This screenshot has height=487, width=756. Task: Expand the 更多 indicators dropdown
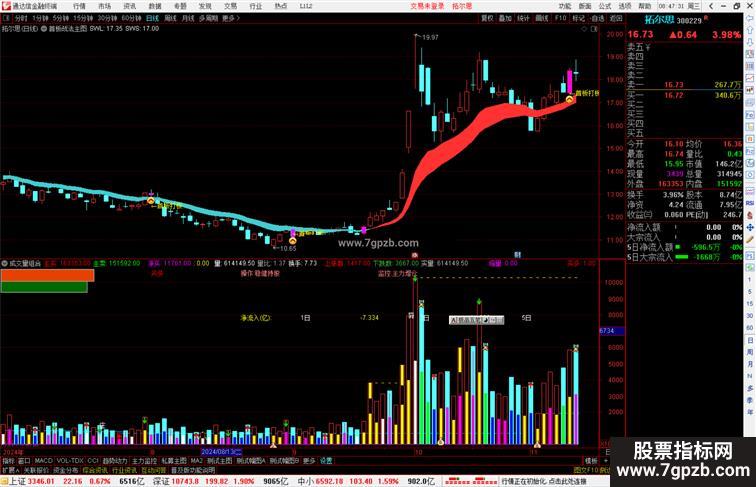(309, 461)
